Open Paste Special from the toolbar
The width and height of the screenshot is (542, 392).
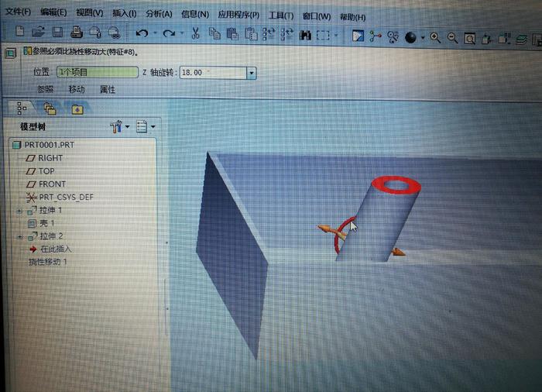pos(252,34)
